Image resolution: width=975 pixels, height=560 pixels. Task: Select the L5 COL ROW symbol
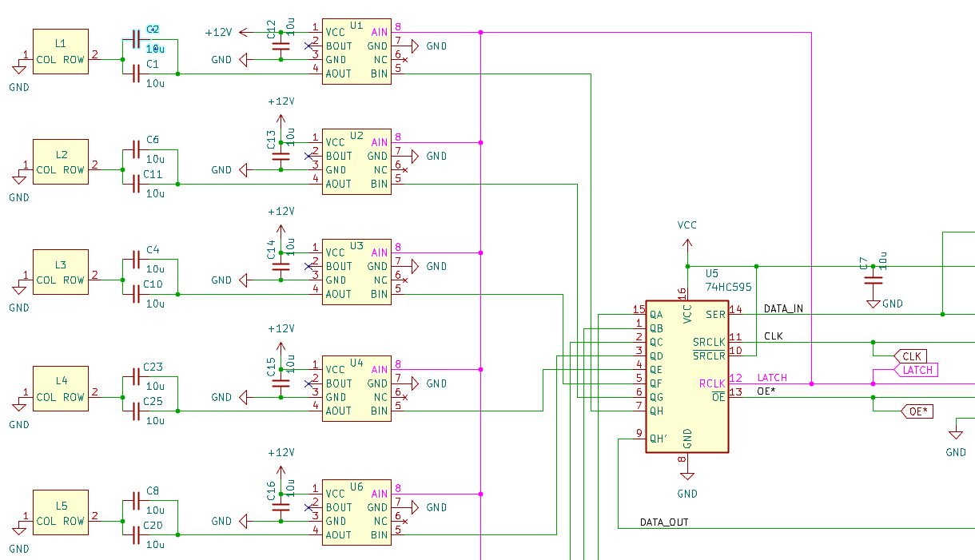coord(61,514)
